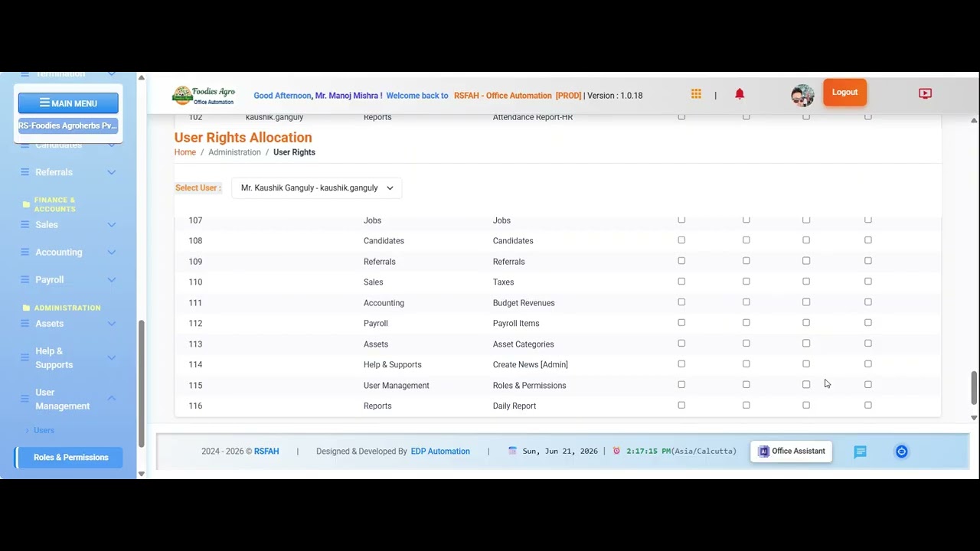Click the Budget Revenues cell
Screen dimensions: 980x551
[524, 303]
